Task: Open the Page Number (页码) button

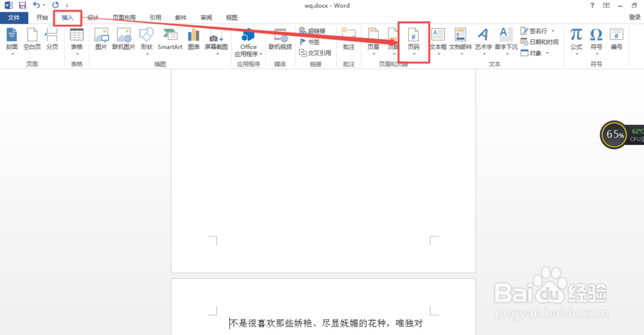Action: pos(413,41)
